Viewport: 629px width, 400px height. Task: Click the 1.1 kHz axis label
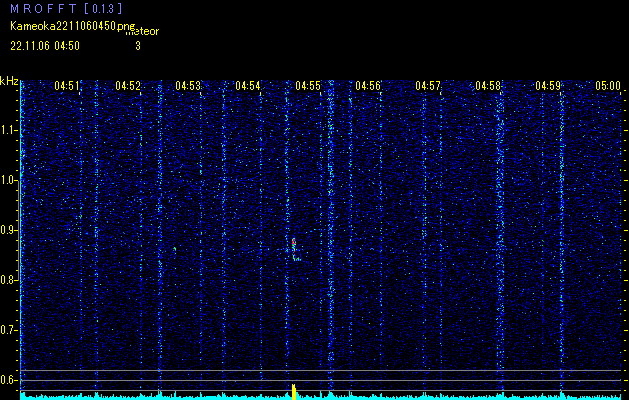(x=9, y=130)
